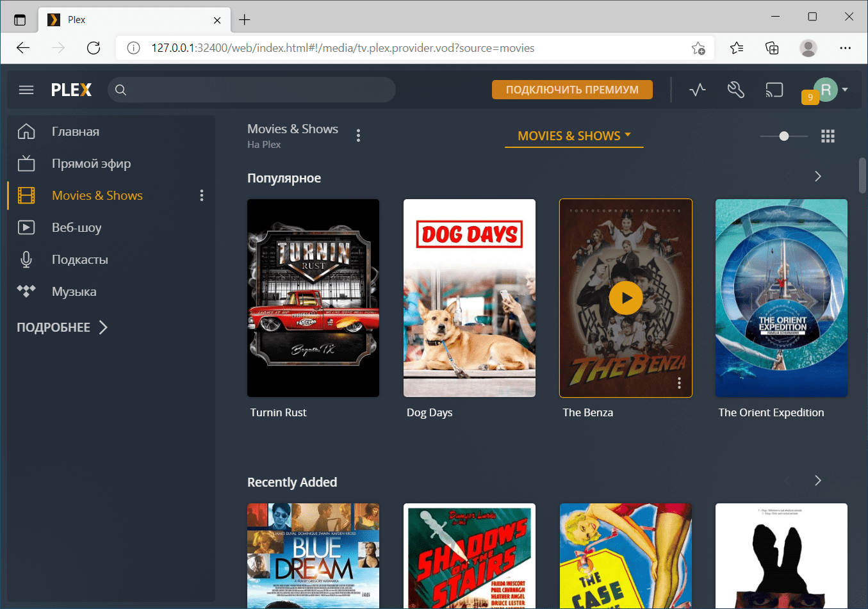Open browser Settings and more menu

[846, 48]
